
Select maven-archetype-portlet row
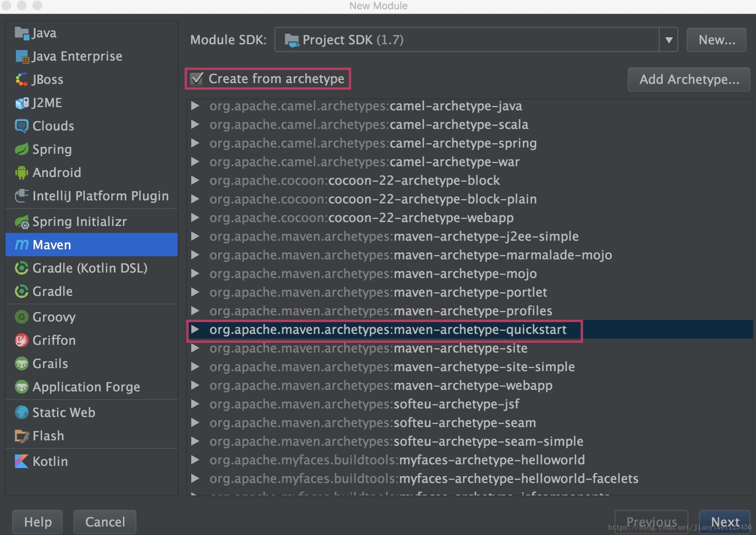(x=469, y=292)
